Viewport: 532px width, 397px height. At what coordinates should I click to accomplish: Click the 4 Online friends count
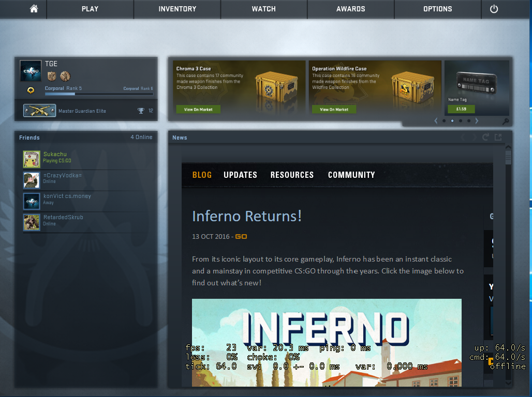point(141,137)
